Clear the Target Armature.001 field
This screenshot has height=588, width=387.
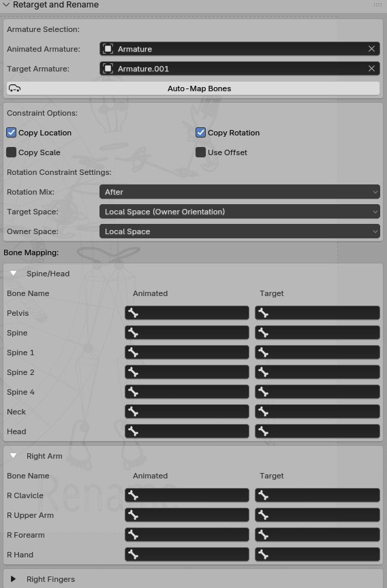click(371, 69)
